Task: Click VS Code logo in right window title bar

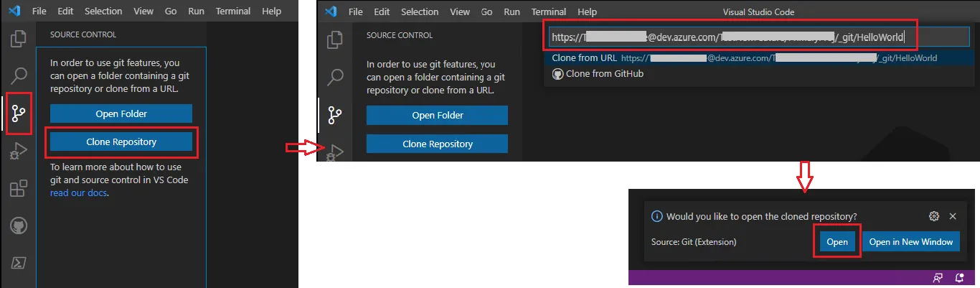Action: click(331, 11)
